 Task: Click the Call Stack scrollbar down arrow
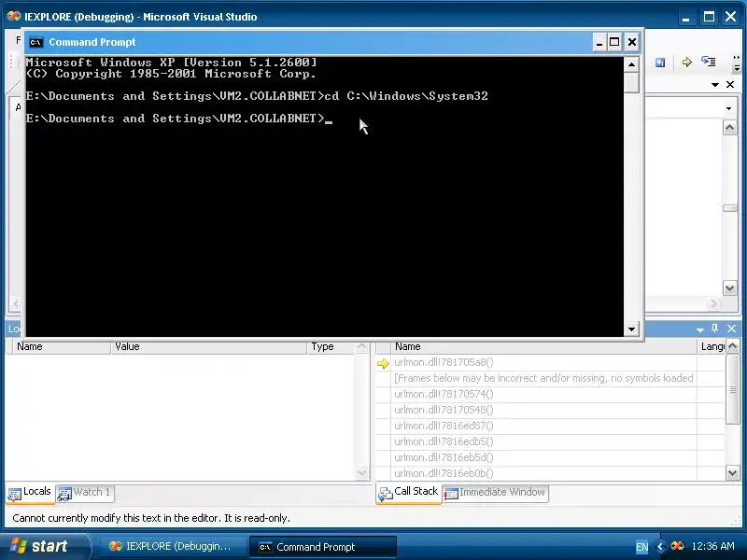click(x=733, y=473)
